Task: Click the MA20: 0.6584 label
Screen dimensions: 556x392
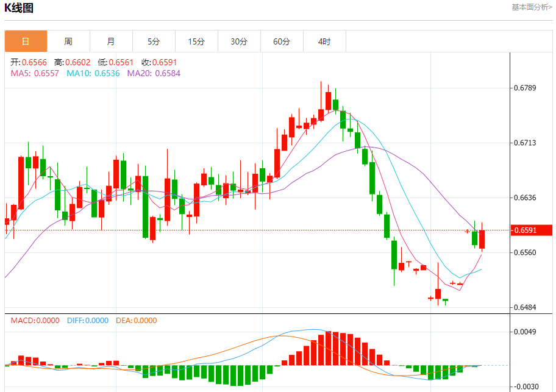Action: click(x=154, y=73)
